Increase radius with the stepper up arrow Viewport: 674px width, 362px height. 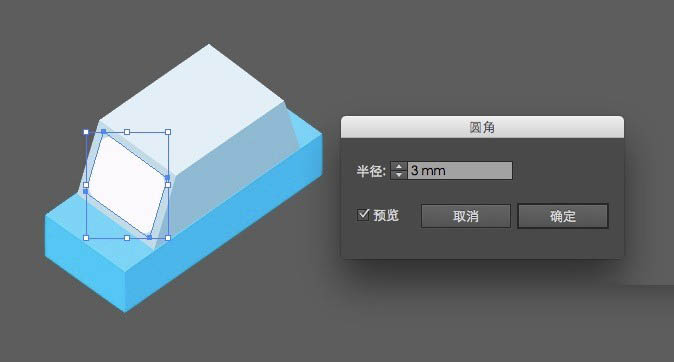398,166
